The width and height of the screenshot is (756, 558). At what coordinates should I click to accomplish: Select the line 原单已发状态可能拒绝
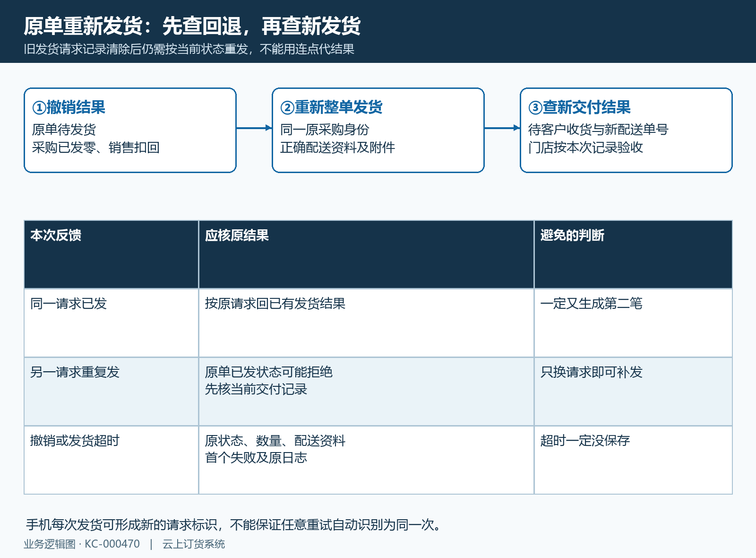tap(269, 372)
